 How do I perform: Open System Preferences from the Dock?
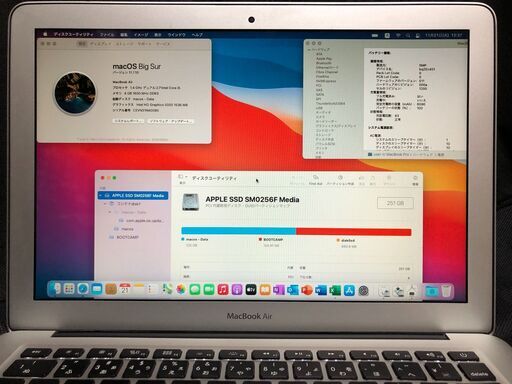pyautogui.click(x=363, y=291)
